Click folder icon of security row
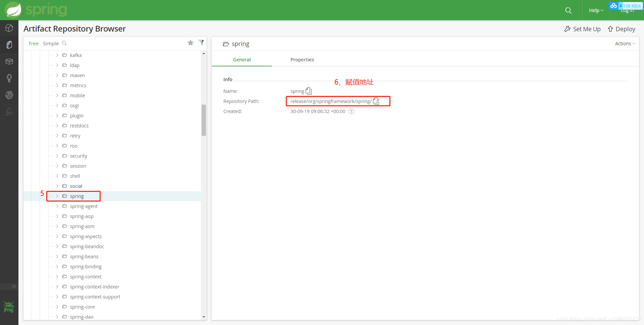Viewport: 644px width, 325px height. tap(65, 156)
